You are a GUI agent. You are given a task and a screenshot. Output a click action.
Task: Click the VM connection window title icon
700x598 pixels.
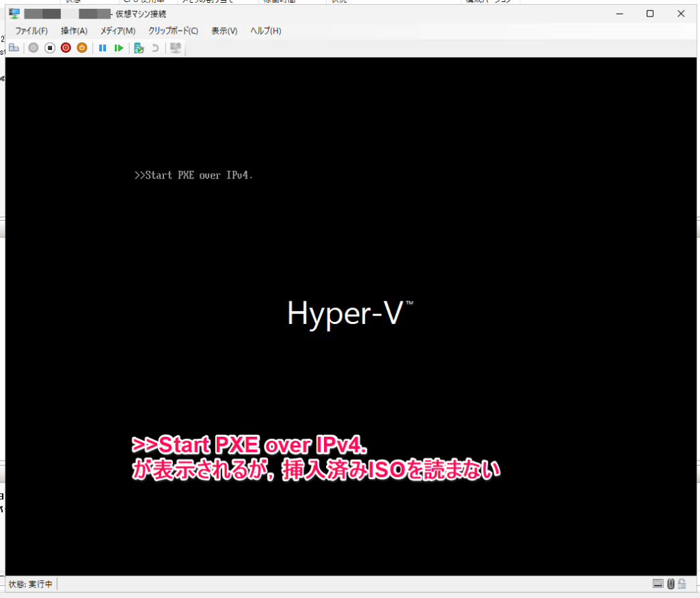14,14
